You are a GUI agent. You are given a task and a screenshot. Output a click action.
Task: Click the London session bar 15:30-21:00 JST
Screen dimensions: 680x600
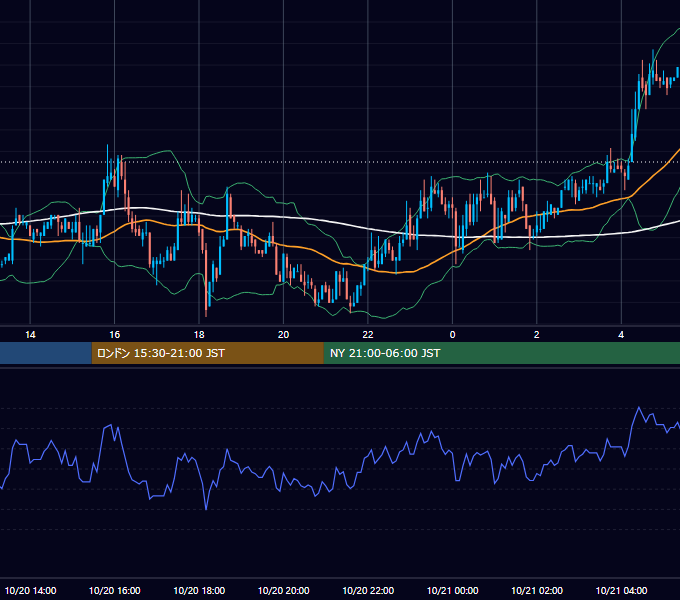[x=207, y=353]
